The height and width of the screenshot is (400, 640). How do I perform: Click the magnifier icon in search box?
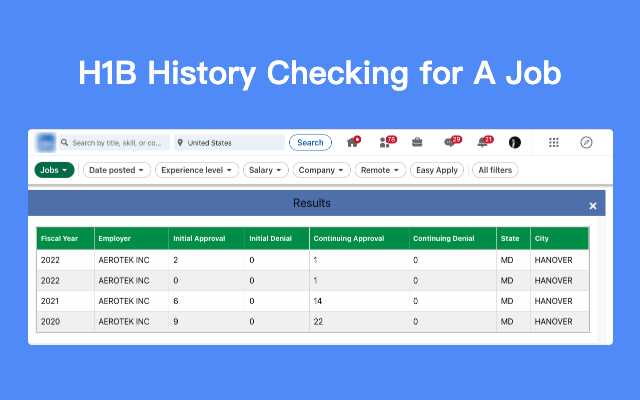64,142
